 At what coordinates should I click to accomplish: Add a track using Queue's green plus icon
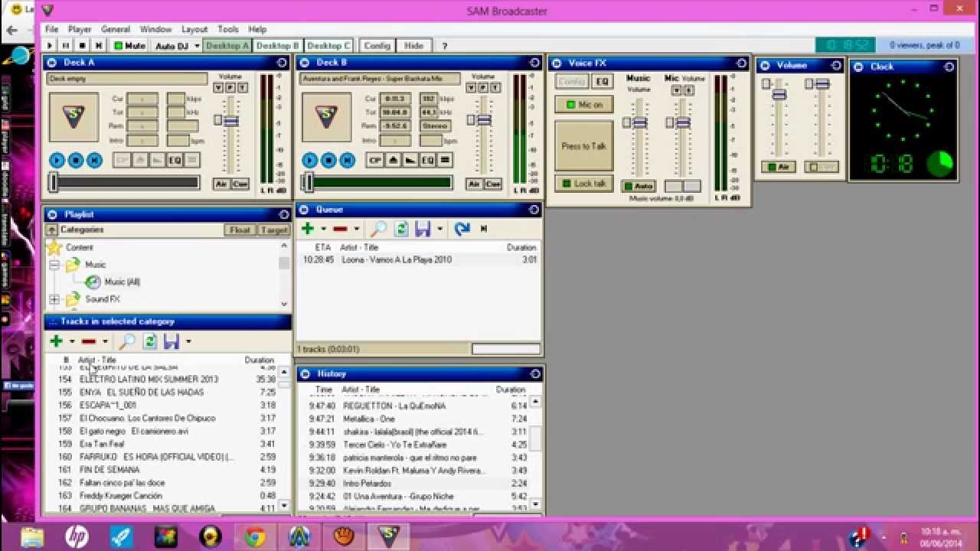click(x=308, y=228)
